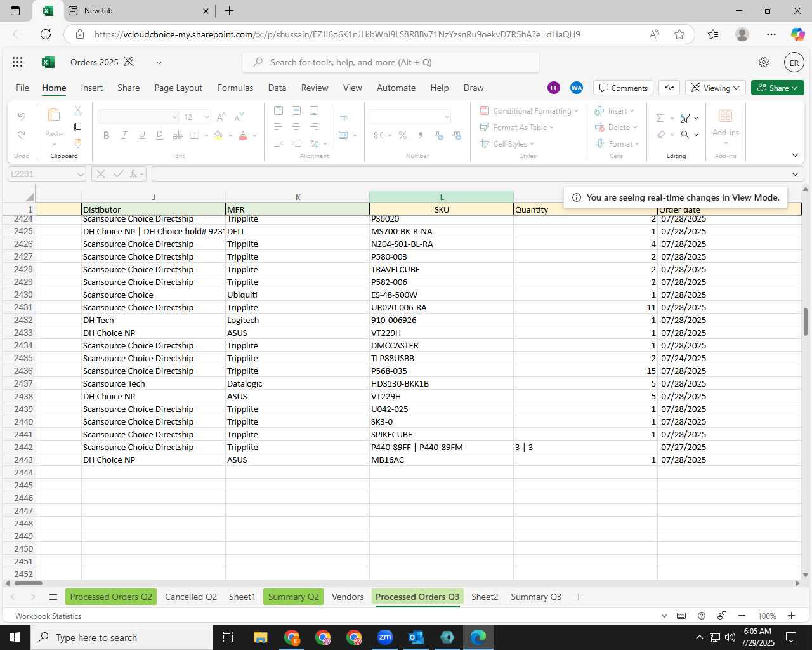Click the search box for tools and help
Screen dimensions: 812x650
click(391, 62)
